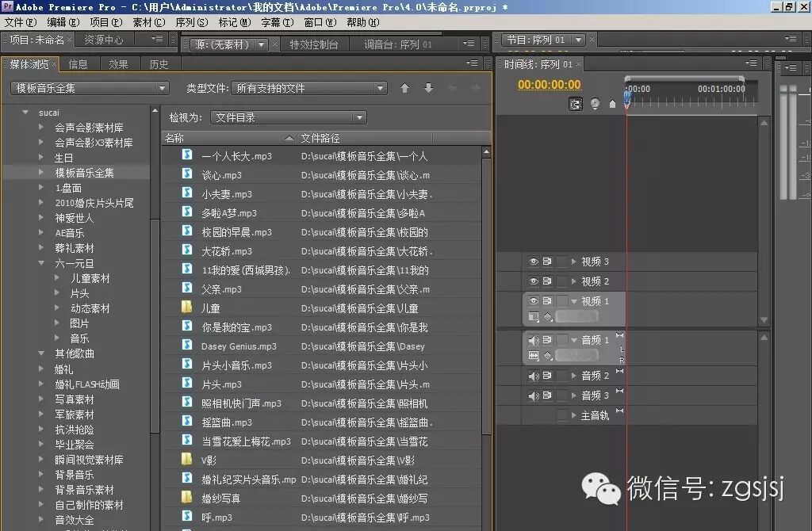This screenshot has height=531, width=812.
Task: Select the Dasey Genius.mp3 file row
Action: (x=322, y=346)
